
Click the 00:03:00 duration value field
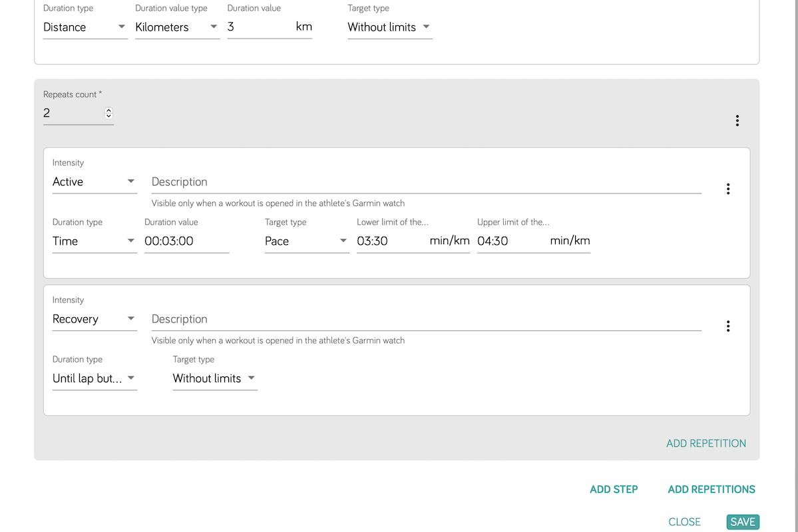click(x=186, y=241)
